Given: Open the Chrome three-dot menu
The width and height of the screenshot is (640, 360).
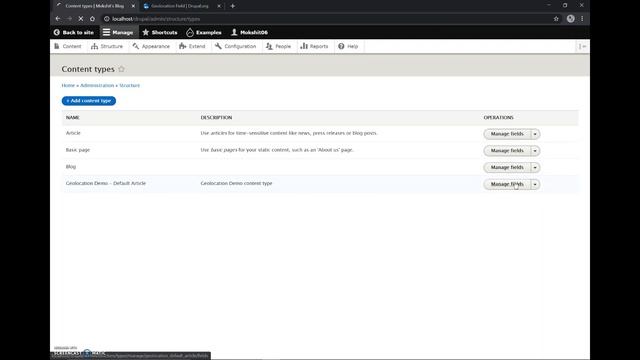Looking at the screenshot, I should tap(582, 19).
